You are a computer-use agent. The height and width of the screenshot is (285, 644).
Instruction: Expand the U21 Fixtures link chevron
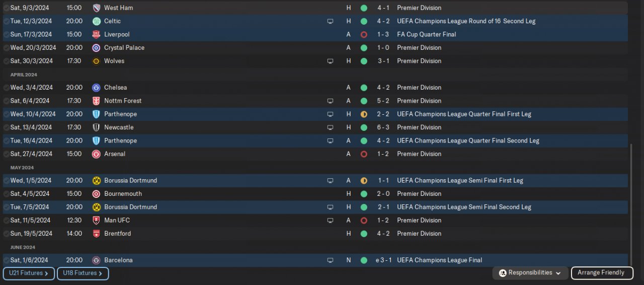(x=47, y=273)
